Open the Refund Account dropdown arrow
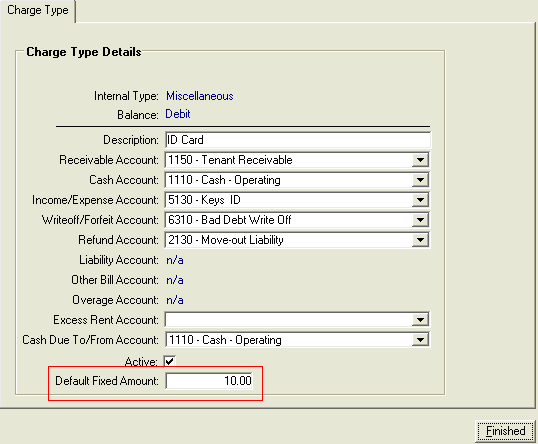The height and width of the screenshot is (444, 538). (x=420, y=240)
